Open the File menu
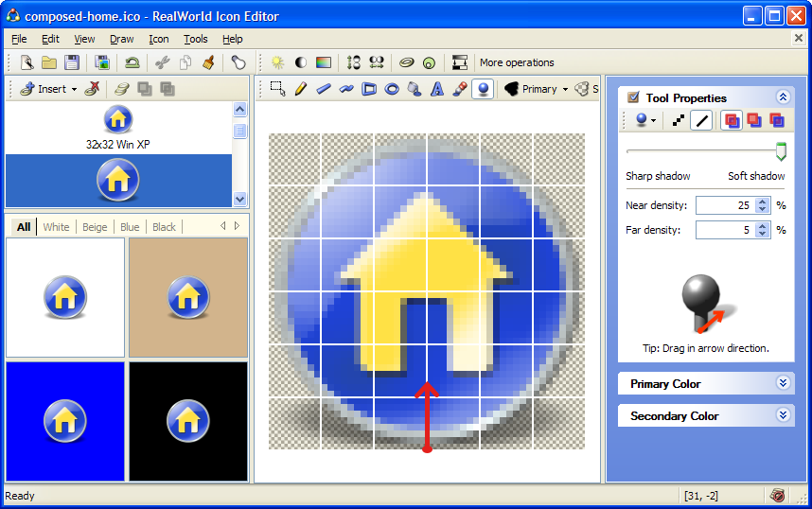The width and height of the screenshot is (812, 509). 19,39
